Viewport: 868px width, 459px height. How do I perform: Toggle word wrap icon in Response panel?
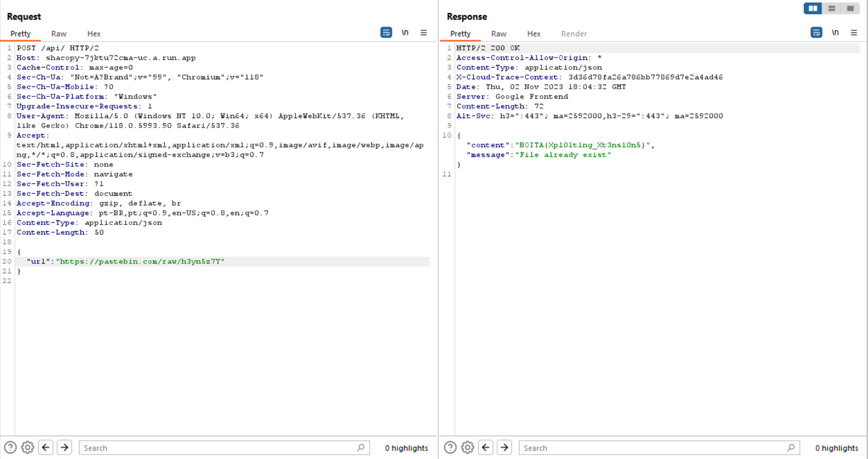[x=816, y=33]
